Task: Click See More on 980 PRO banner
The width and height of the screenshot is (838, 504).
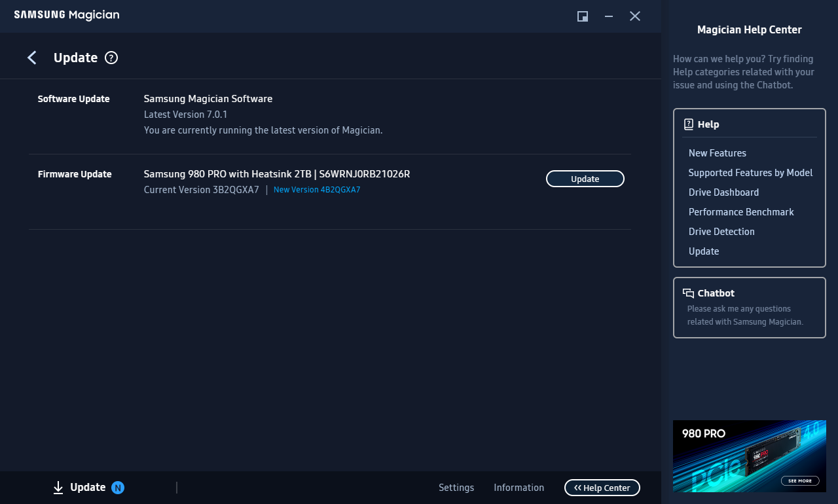Action: (799, 480)
